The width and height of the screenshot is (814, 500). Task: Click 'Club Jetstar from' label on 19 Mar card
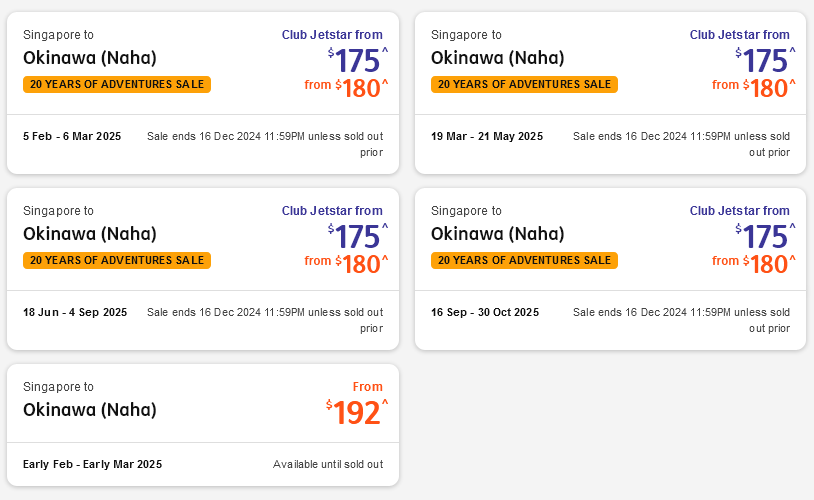coord(739,35)
